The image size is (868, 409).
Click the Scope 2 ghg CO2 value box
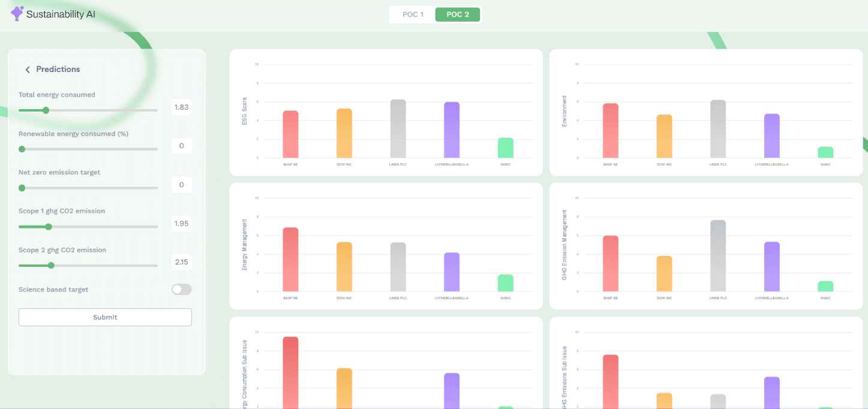click(181, 262)
